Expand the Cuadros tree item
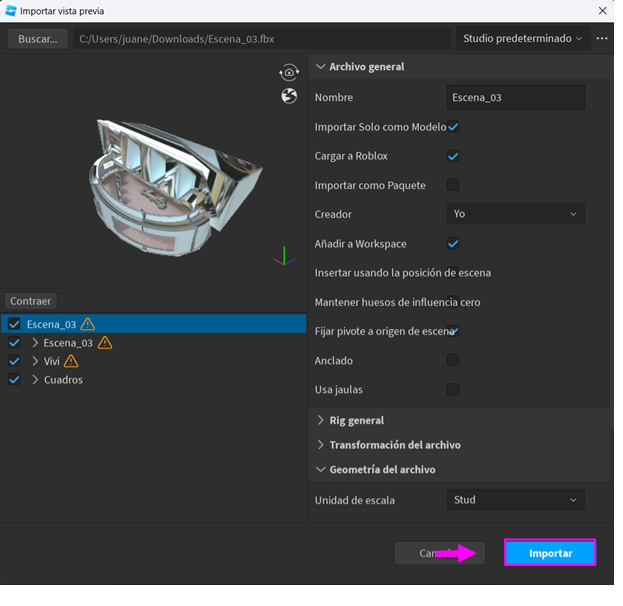The image size is (623, 606). click(36, 380)
